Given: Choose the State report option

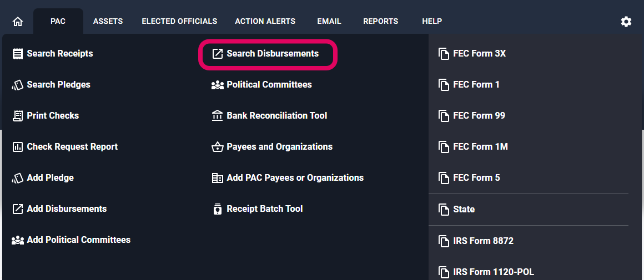Looking at the screenshot, I should 464,210.
